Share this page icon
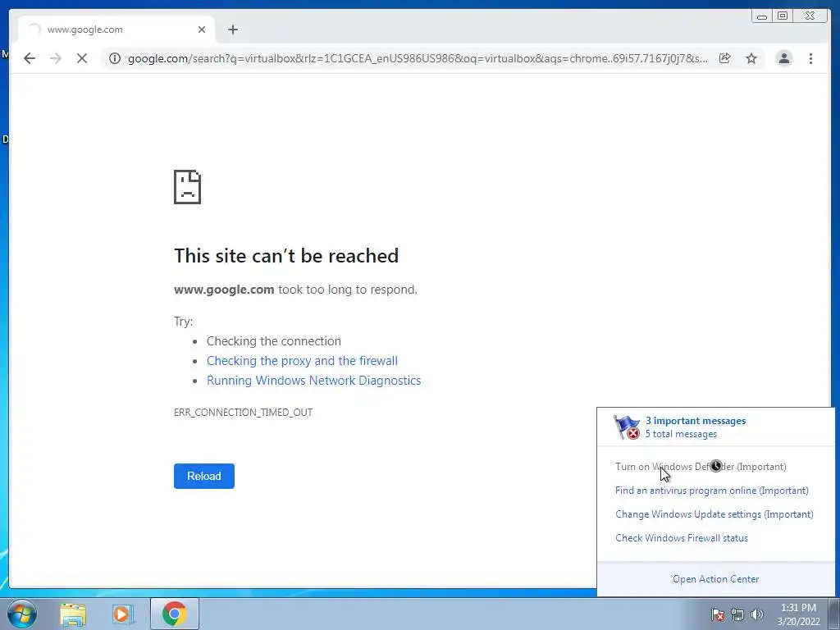840x630 pixels. (725, 58)
